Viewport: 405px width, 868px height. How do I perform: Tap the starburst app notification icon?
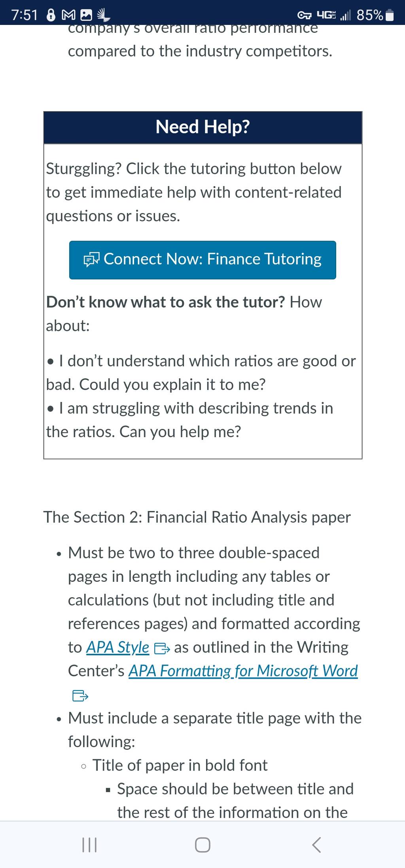point(103,15)
